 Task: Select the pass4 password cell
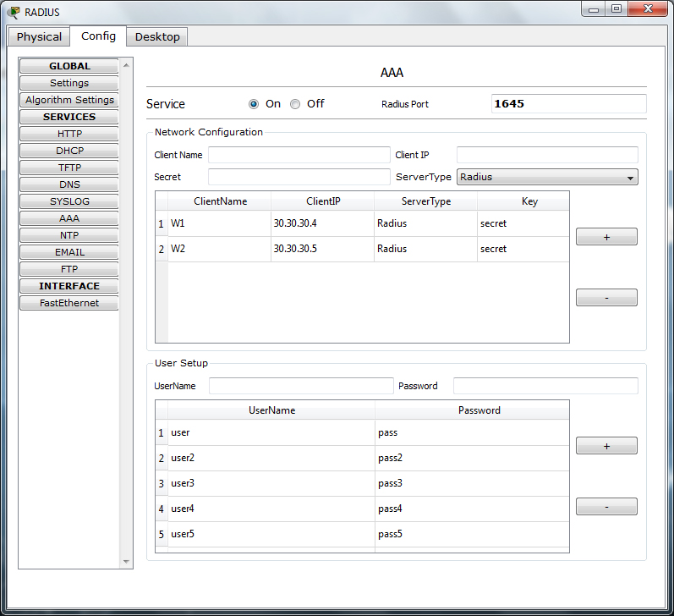tap(473, 509)
